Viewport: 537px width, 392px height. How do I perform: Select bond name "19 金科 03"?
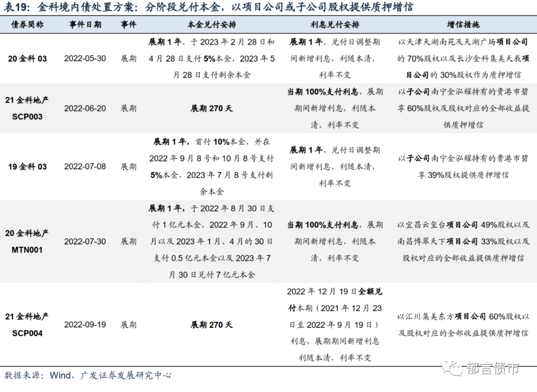(27, 166)
